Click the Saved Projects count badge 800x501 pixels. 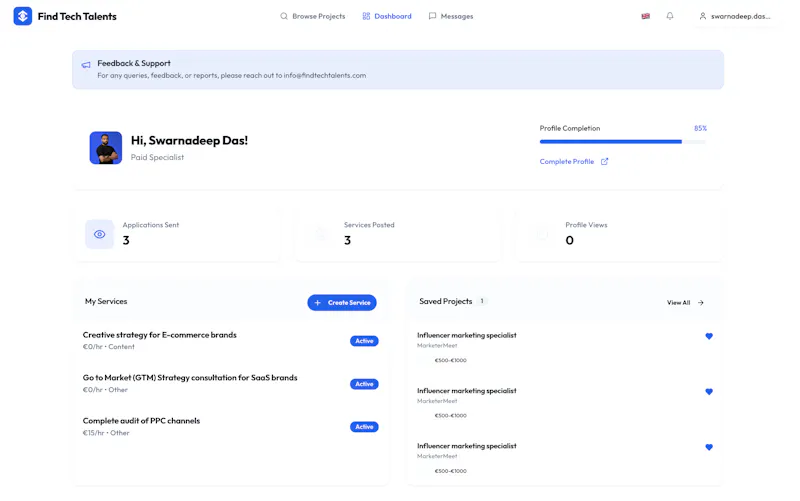(482, 301)
